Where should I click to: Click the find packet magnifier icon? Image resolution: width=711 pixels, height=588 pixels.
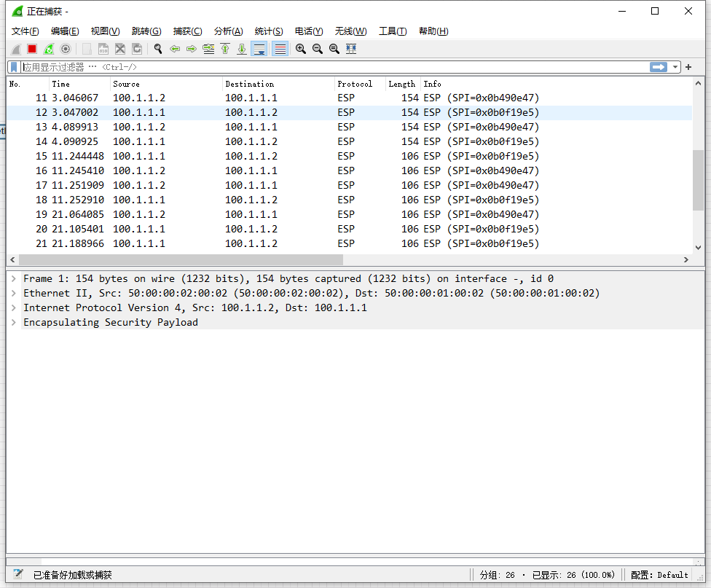pyautogui.click(x=157, y=49)
